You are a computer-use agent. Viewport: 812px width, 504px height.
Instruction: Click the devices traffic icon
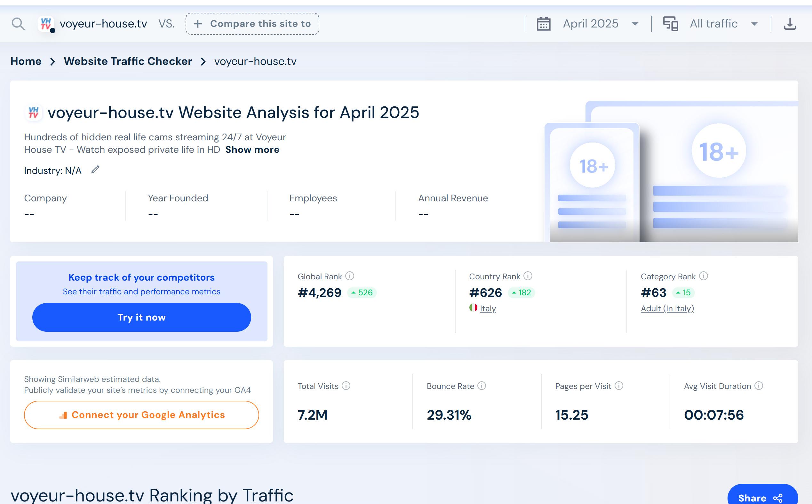point(671,24)
